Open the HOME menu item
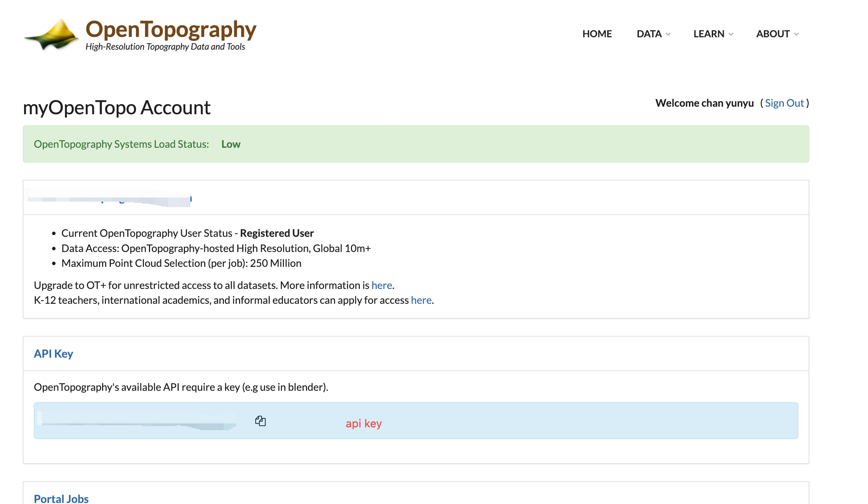 [597, 34]
